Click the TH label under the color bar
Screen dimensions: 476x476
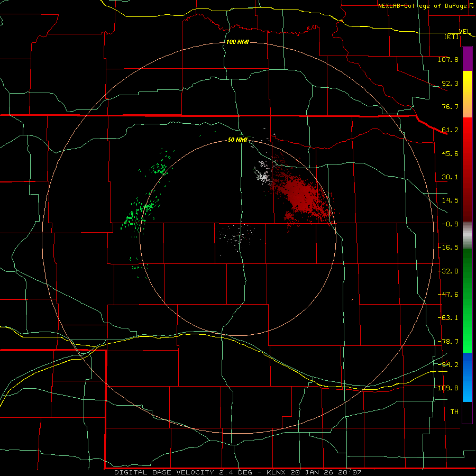[x=454, y=412]
